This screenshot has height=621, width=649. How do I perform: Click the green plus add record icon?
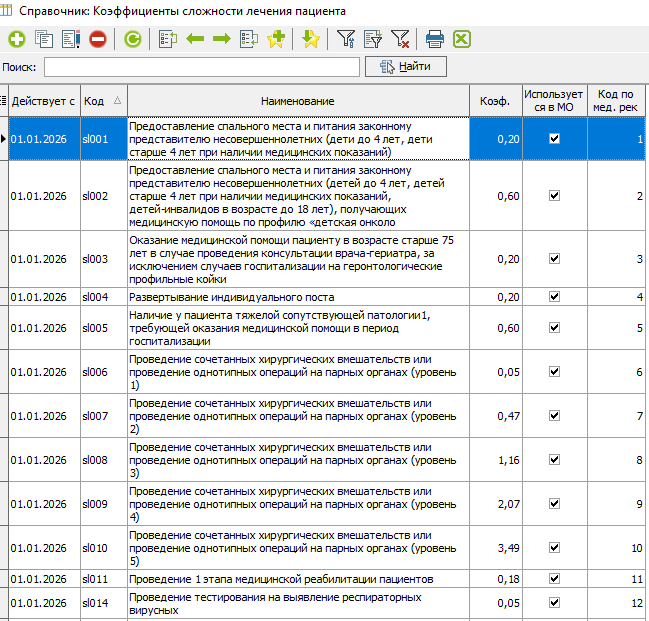17,40
